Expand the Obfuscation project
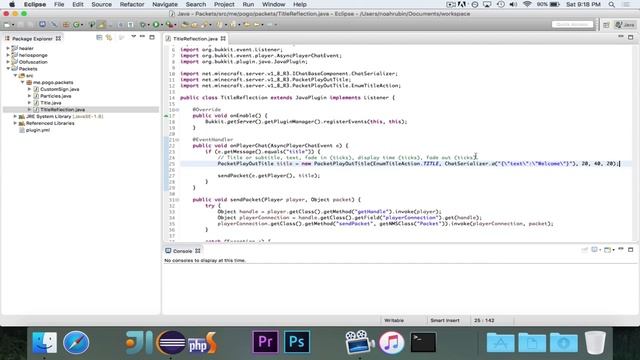 coord(8,62)
